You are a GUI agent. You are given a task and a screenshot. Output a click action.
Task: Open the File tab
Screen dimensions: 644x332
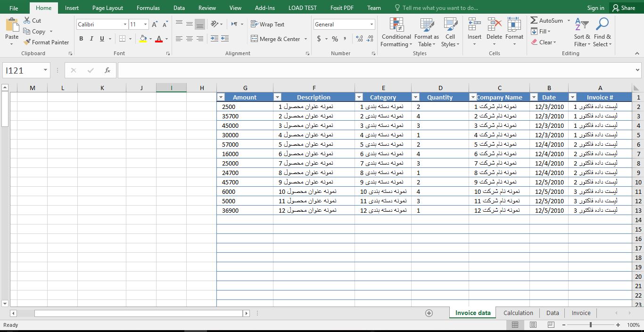[x=14, y=8]
